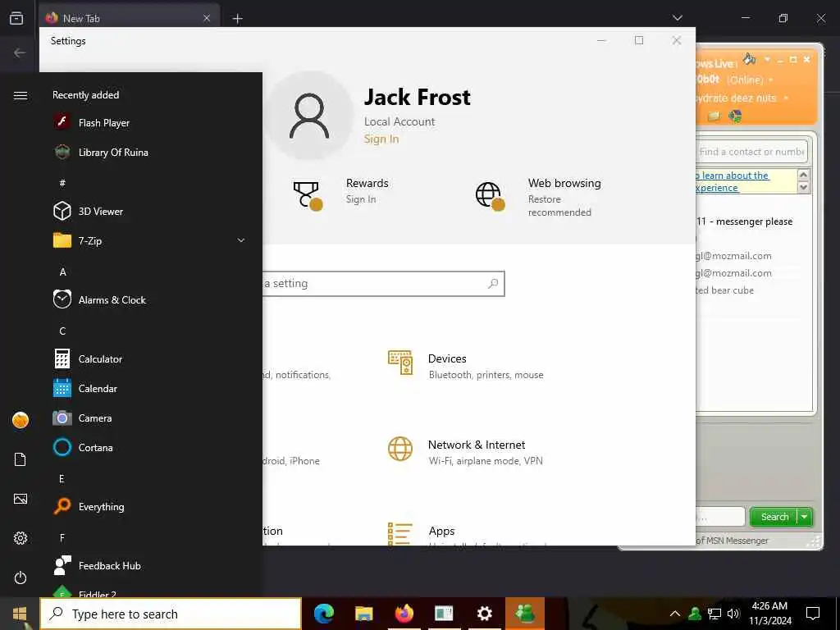
Task: Open Settings gear in Start sidebar
Action: pos(21,538)
